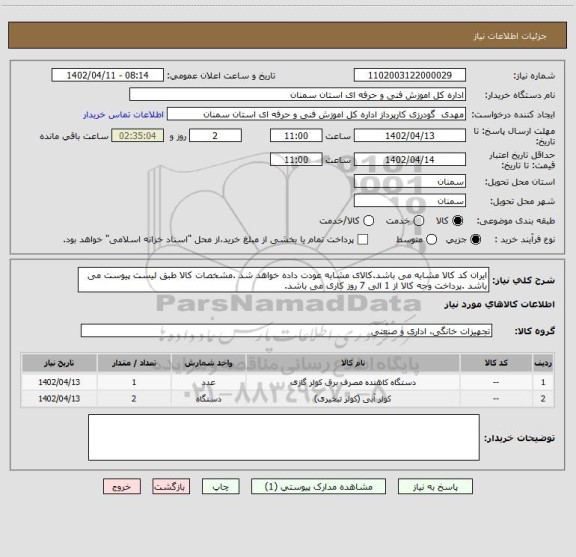Click the ردیف column header
The image size is (576, 557).
543,363
